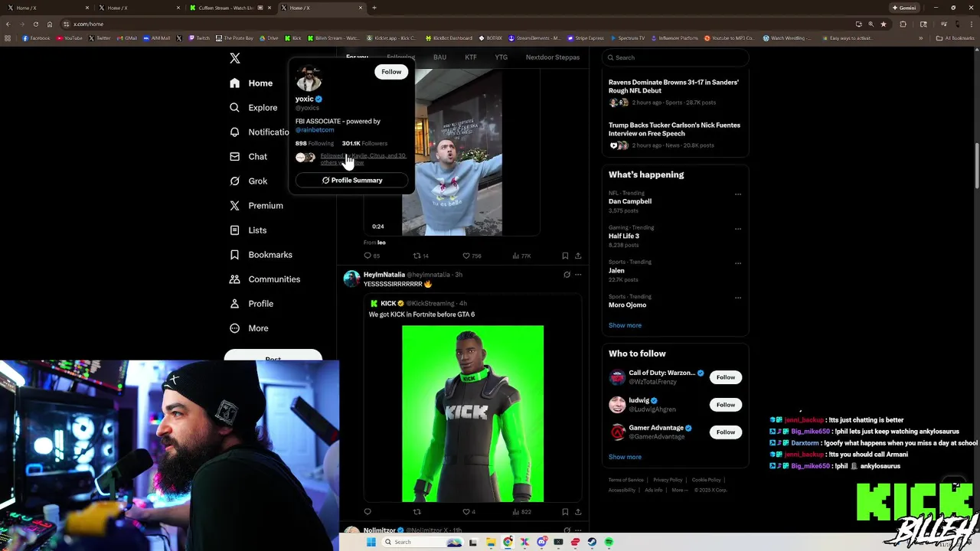This screenshot has width=980, height=551.
Task: Show more under Who to follow
Action: pyautogui.click(x=625, y=457)
